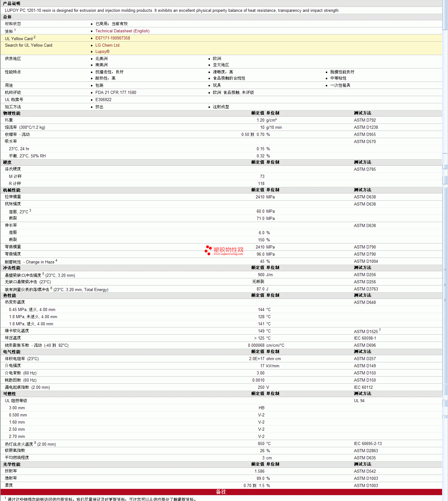Screen dimensions: 448x501
Task: Select the UL file number E306922
Action: 103,100
